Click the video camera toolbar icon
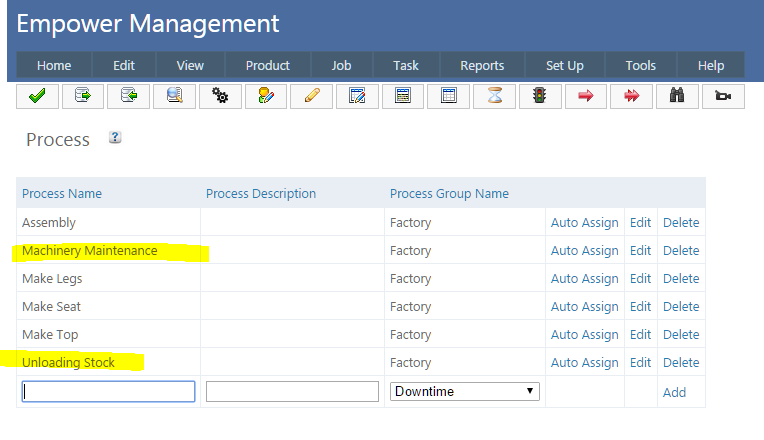The height and width of the screenshot is (440, 764). 722,96
